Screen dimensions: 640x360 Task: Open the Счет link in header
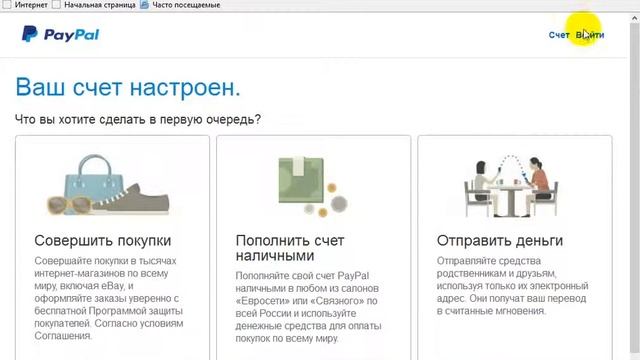coord(559,35)
